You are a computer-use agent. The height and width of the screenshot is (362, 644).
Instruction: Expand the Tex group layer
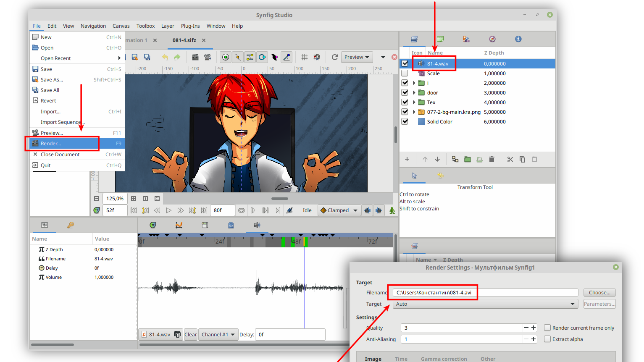[x=414, y=102]
